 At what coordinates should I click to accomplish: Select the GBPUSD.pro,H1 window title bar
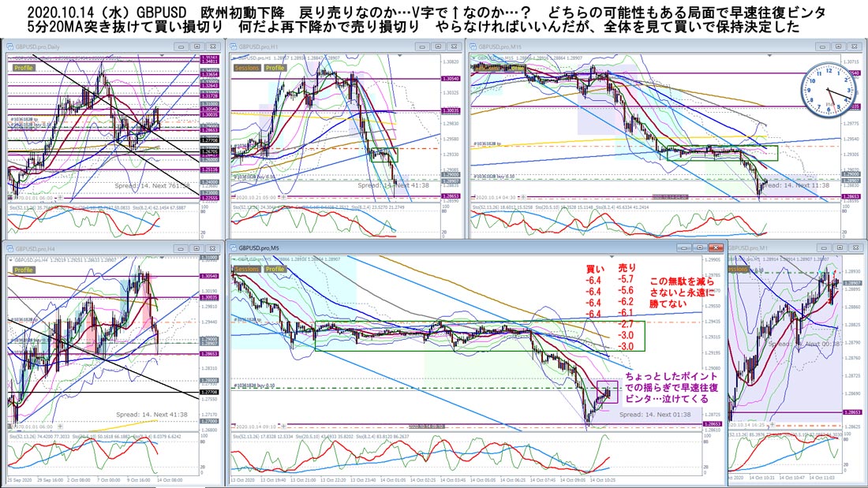tap(345, 47)
